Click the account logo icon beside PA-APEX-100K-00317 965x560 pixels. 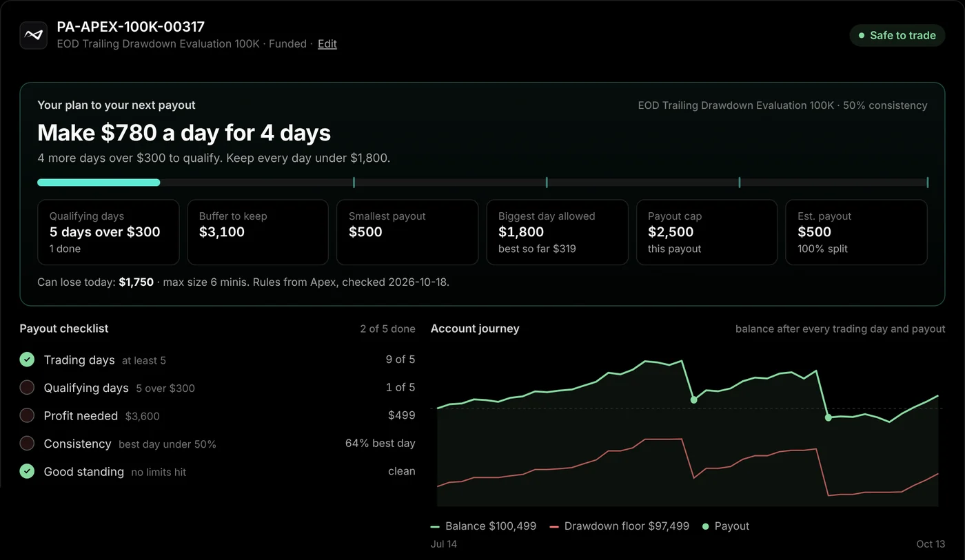point(33,35)
